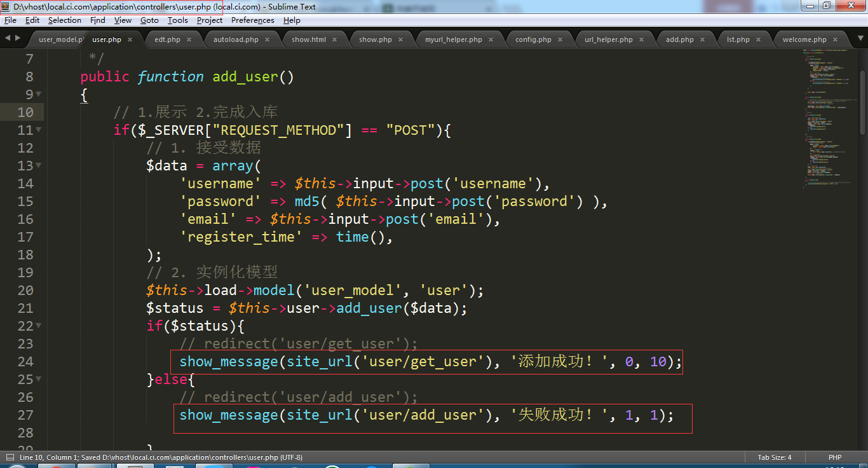Click the scroll tabs left arrow
The height and width of the screenshot is (468, 868).
tap(8, 38)
